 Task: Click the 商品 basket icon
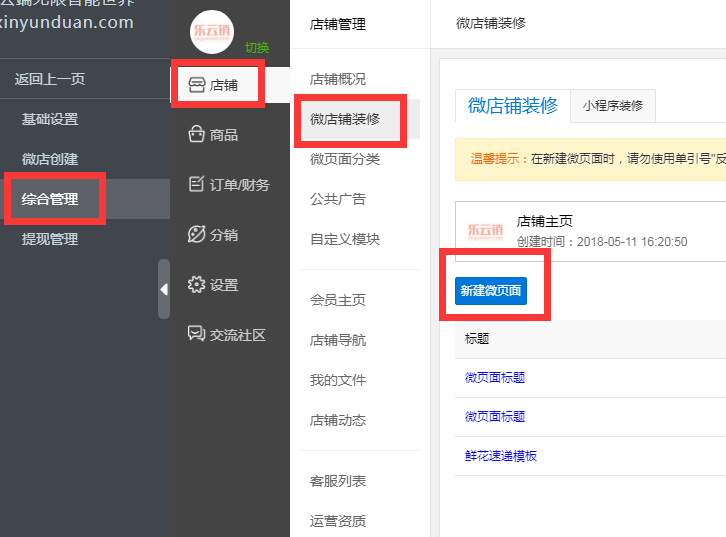(x=196, y=135)
